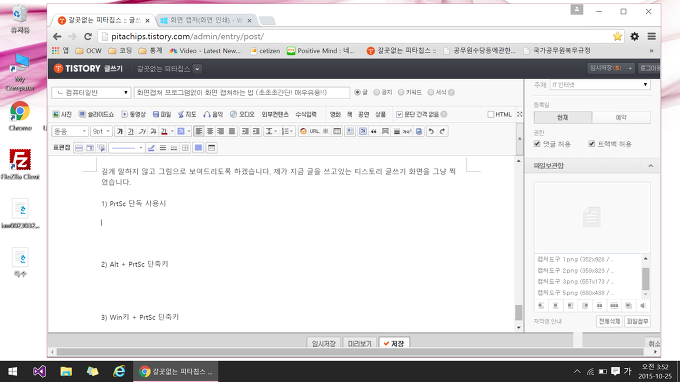Open the 컴퓨터일반 category dropdown
680x382 pixels.
click(91, 92)
